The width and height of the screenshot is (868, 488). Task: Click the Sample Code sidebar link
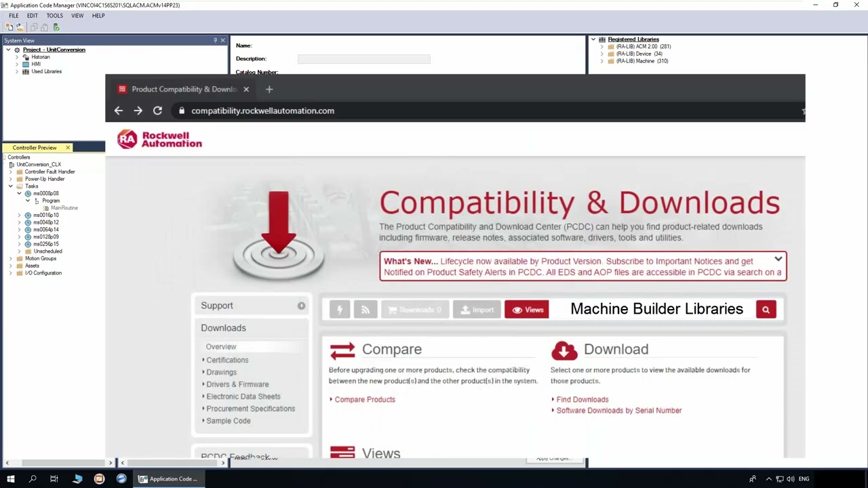pos(229,421)
